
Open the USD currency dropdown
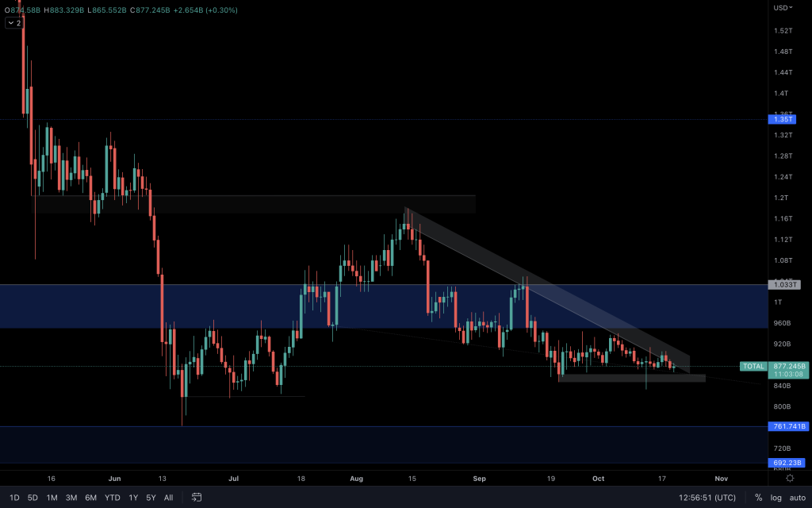point(783,8)
